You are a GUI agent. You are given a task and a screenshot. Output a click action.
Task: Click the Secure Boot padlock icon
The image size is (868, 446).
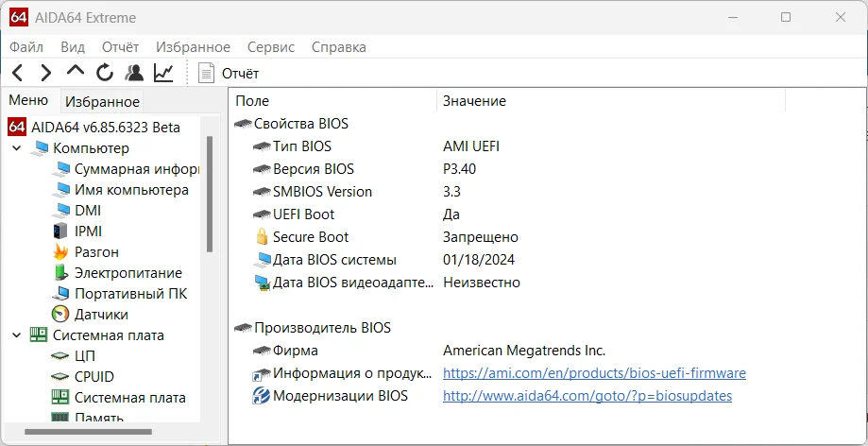pyautogui.click(x=262, y=236)
